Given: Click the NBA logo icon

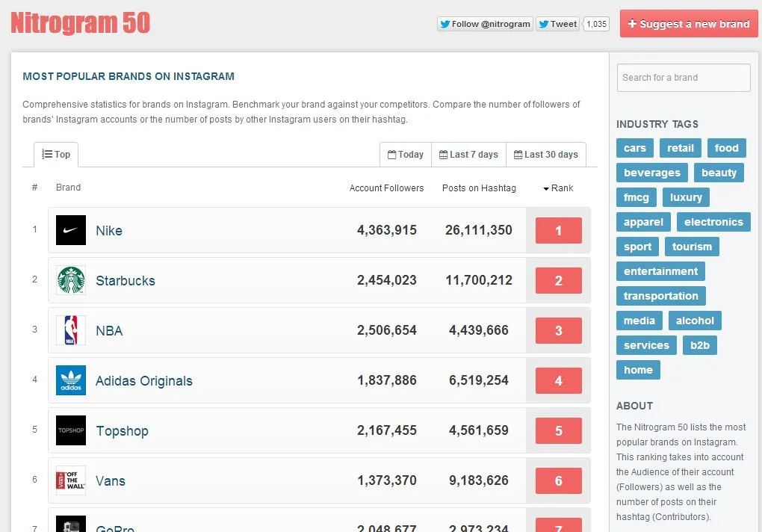Looking at the screenshot, I should point(71,330).
